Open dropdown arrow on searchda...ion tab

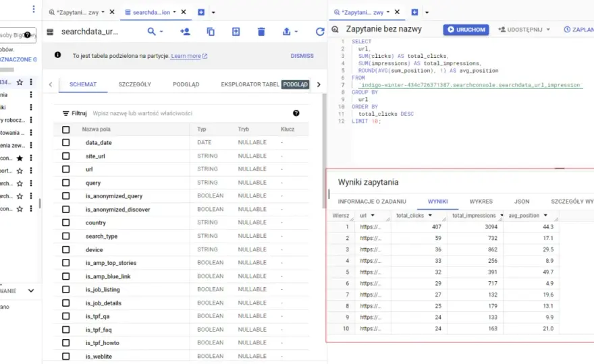pos(175,12)
